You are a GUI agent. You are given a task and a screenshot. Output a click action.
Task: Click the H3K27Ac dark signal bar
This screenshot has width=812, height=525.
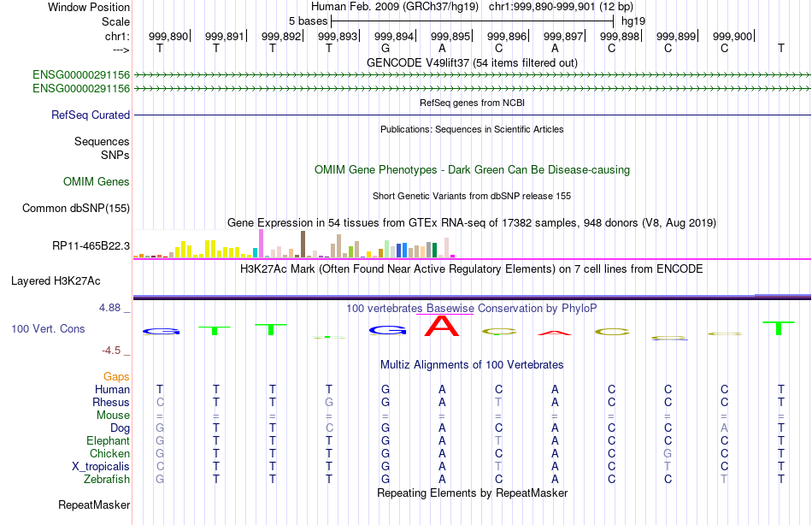tap(472, 297)
